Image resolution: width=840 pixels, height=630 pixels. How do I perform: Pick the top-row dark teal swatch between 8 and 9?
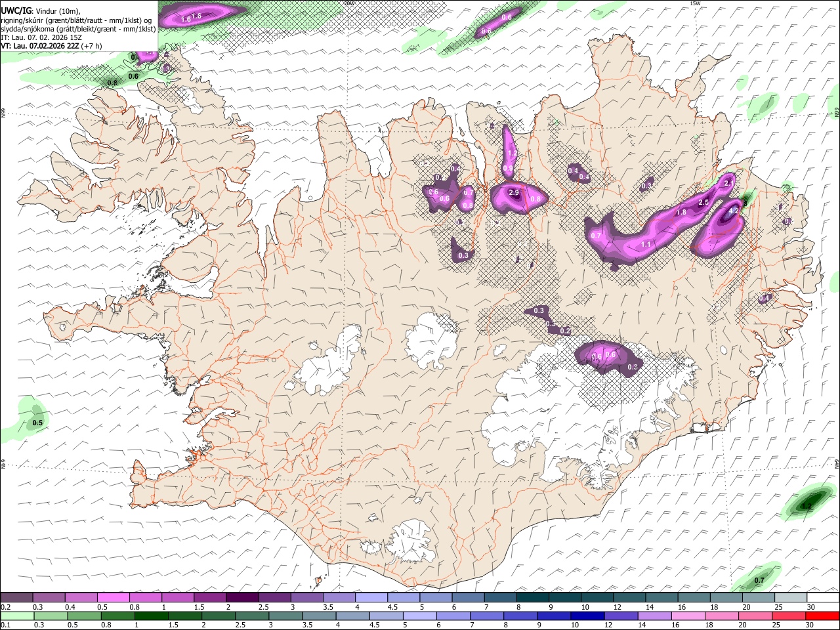click(x=532, y=598)
